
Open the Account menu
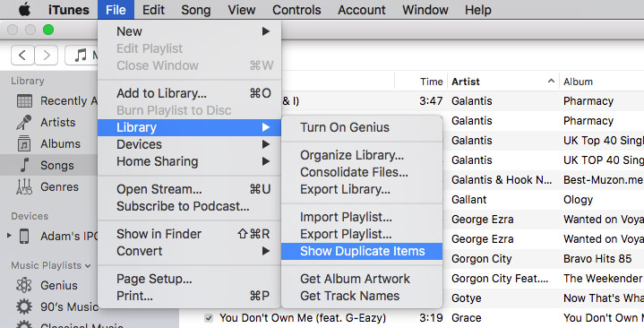coord(362,10)
